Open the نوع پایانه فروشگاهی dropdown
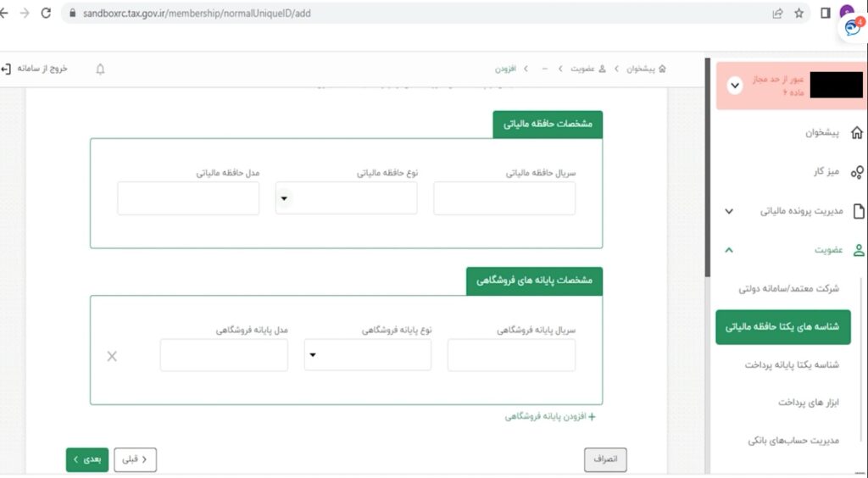868x478 pixels. (x=368, y=354)
